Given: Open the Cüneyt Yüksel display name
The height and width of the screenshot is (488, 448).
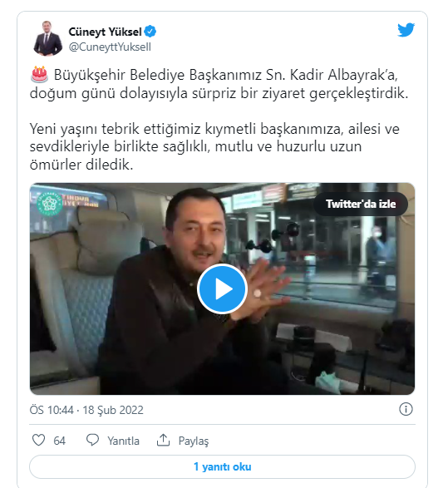Looking at the screenshot, I should 105,32.
